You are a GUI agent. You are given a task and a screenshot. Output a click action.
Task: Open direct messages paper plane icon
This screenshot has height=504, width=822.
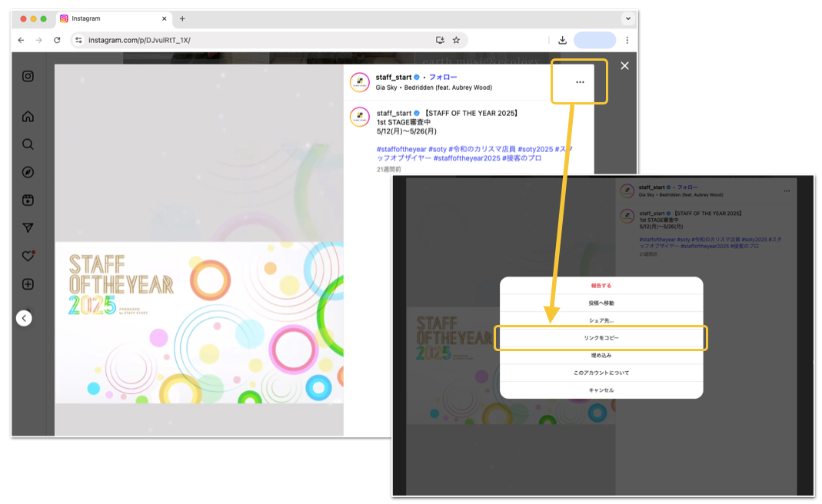28,228
